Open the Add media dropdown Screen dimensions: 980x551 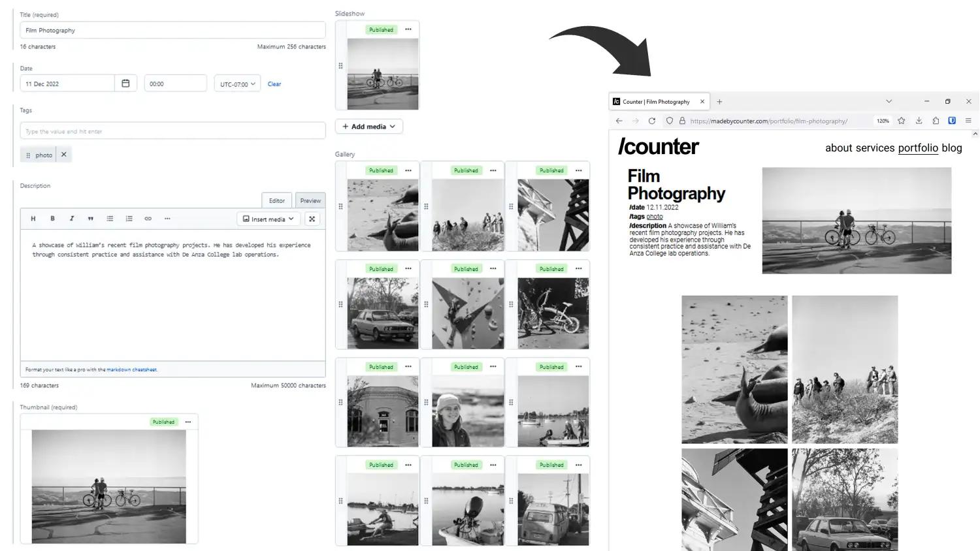[x=369, y=127]
